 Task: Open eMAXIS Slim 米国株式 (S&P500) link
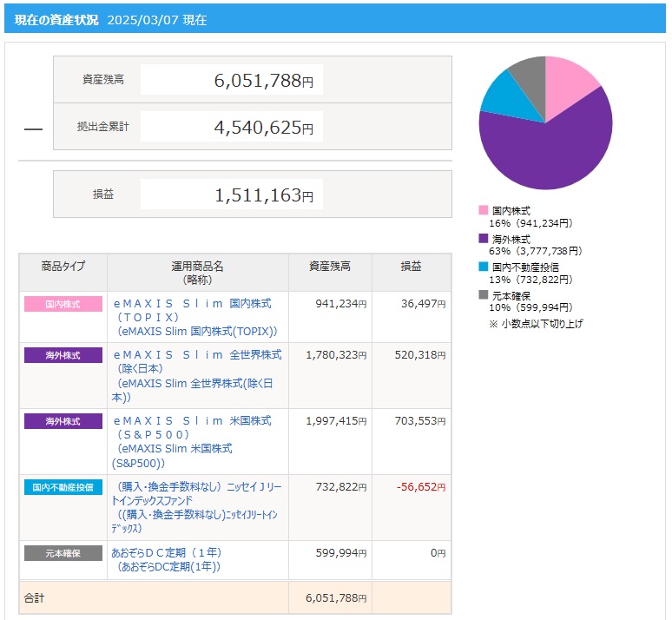pos(192,421)
